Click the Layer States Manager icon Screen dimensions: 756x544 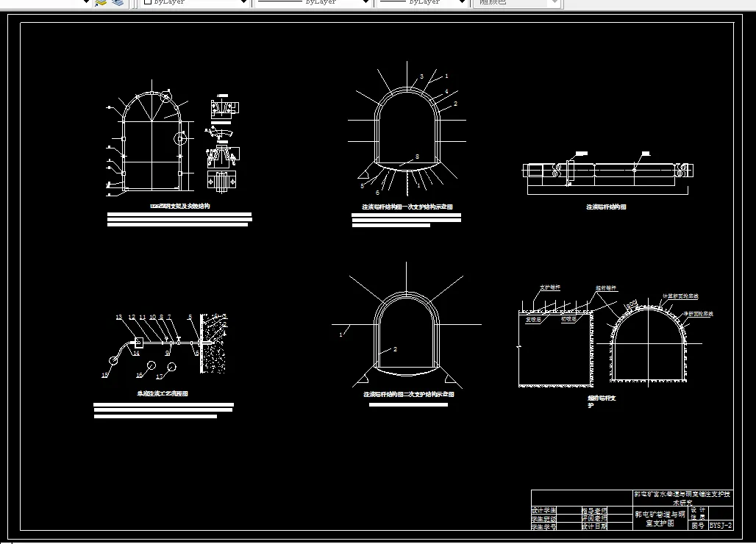point(117,2)
